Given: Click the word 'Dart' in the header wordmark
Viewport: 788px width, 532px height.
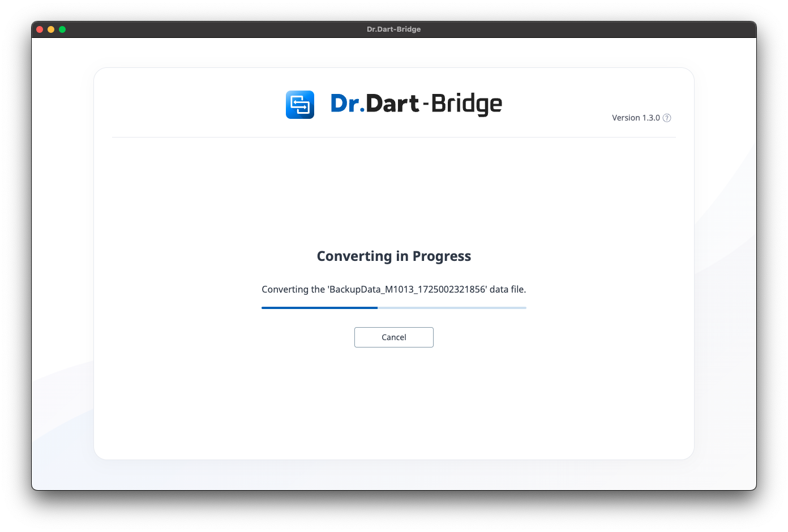Looking at the screenshot, I should coord(392,104).
